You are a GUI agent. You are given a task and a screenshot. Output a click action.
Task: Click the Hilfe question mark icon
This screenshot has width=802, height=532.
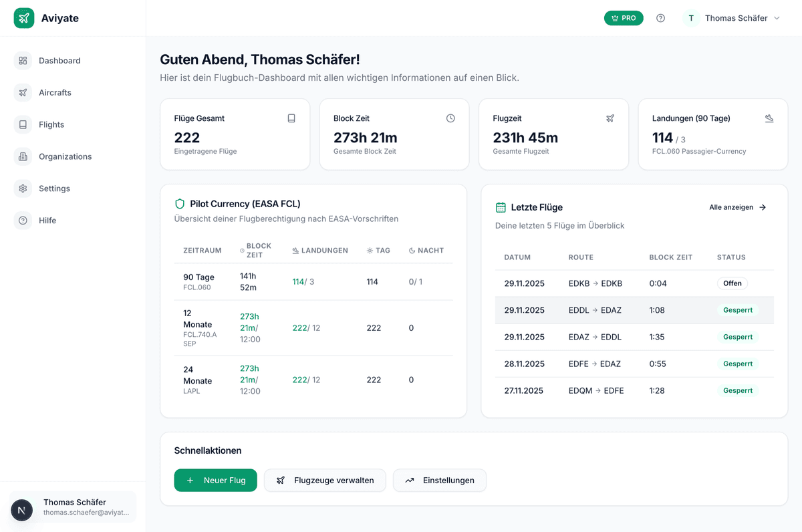tap(22, 221)
